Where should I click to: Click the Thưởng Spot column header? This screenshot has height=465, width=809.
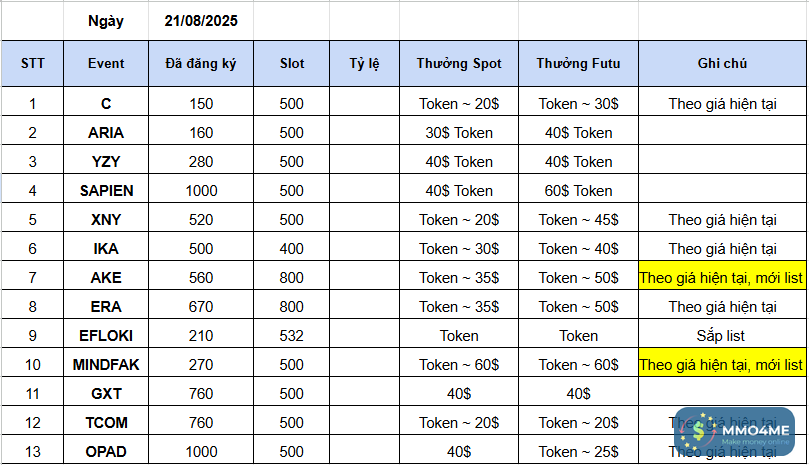tap(459, 64)
